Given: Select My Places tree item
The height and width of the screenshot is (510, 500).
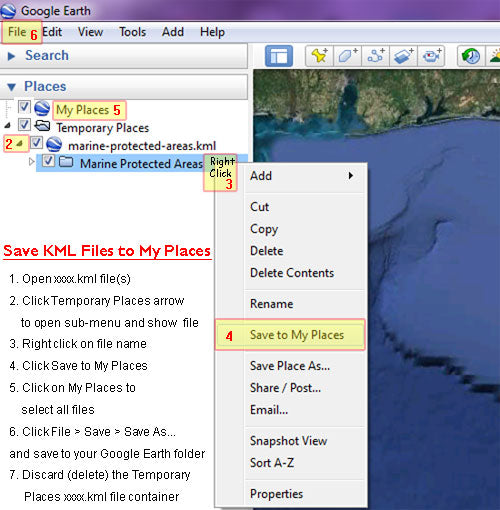Looking at the screenshot, I should click(x=82, y=110).
